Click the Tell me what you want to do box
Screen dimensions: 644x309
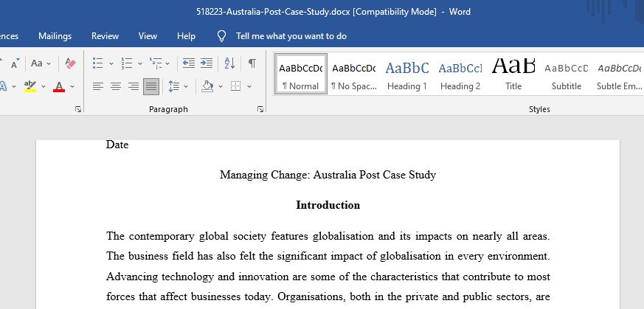(291, 36)
